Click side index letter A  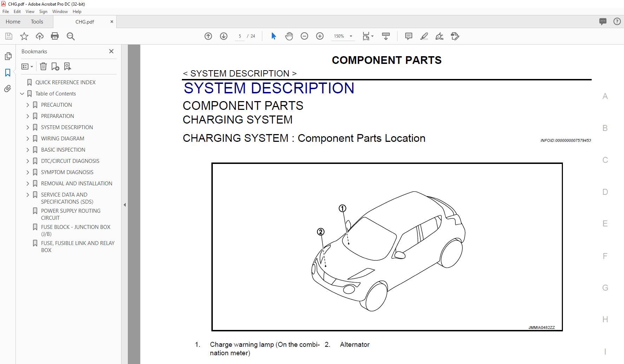tap(605, 96)
